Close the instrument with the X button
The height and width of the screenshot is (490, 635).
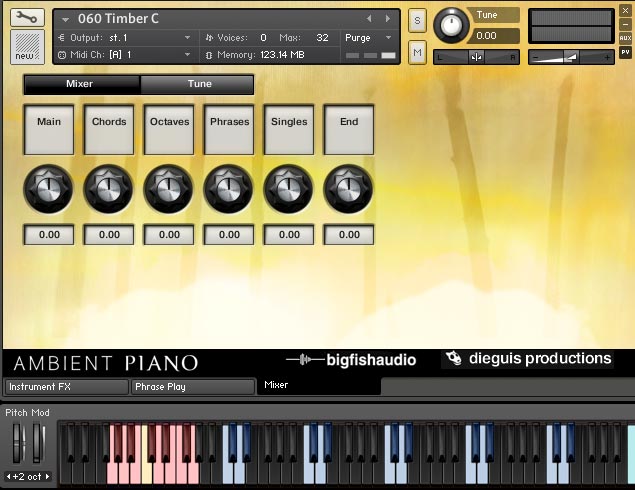point(625,11)
